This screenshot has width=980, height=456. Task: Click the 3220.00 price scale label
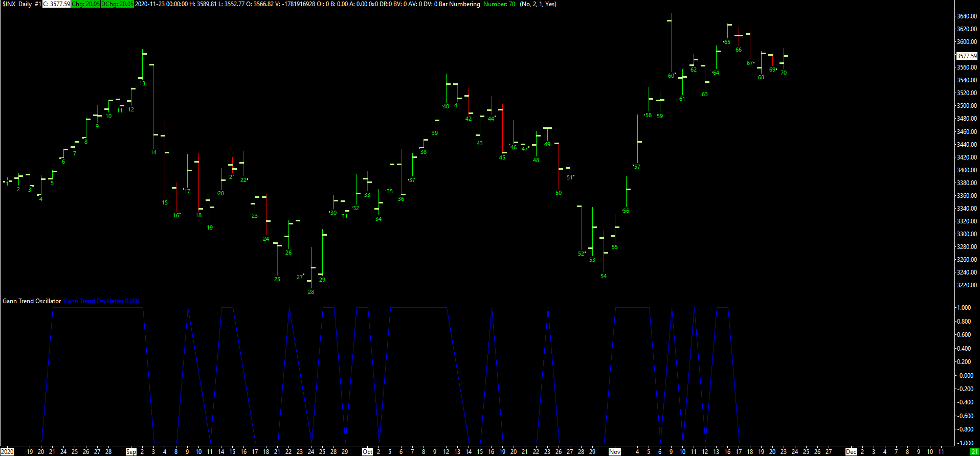coord(967,285)
